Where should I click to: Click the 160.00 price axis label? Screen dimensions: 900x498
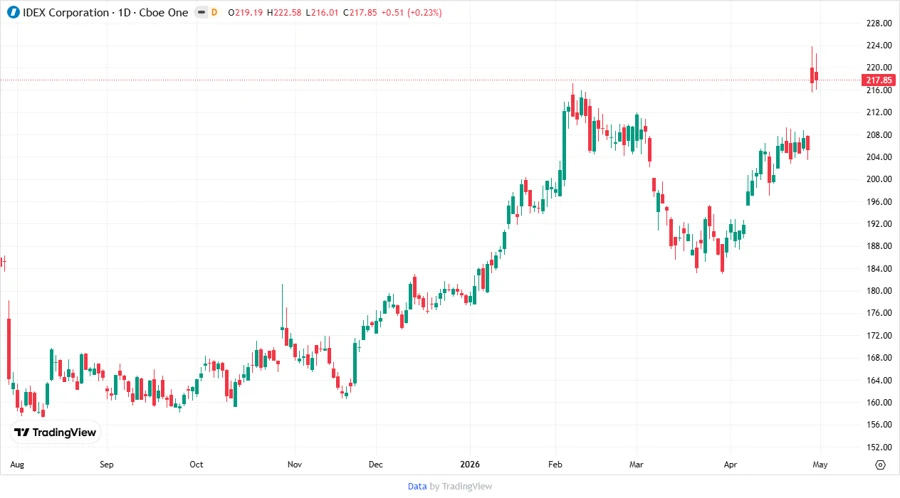(879, 402)
